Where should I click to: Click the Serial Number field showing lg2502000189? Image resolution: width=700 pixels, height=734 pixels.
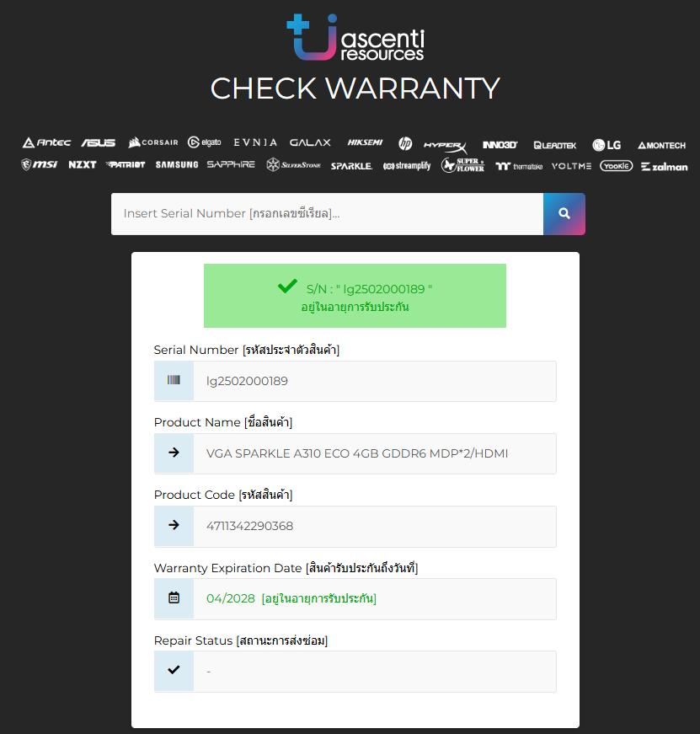355,381
